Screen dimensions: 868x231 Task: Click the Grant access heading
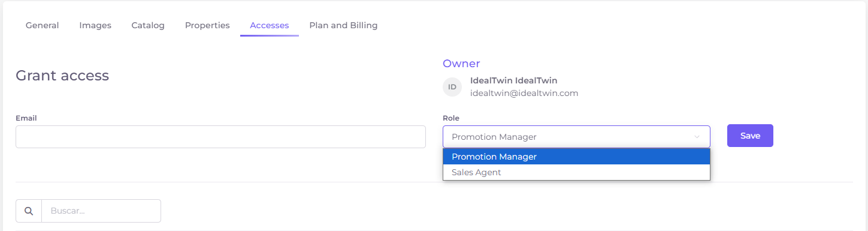pyautogui.click(x=62, y=76)
